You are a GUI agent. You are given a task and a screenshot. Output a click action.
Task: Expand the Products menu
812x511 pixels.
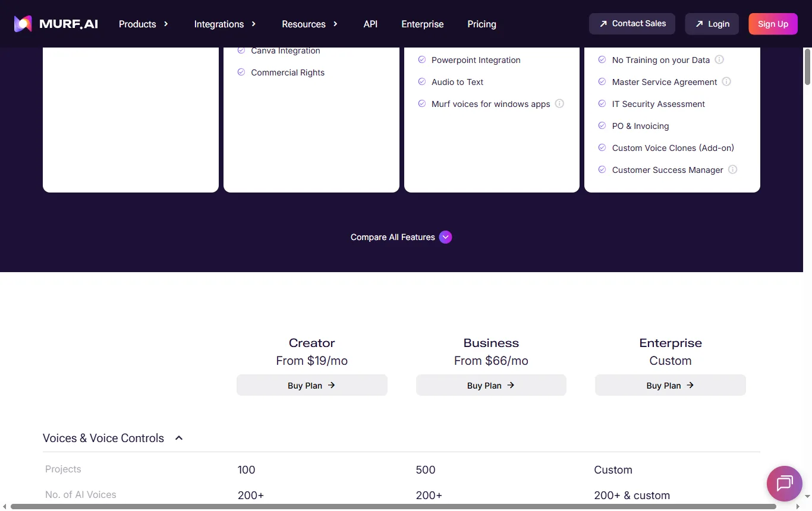(x=144, y=24)
